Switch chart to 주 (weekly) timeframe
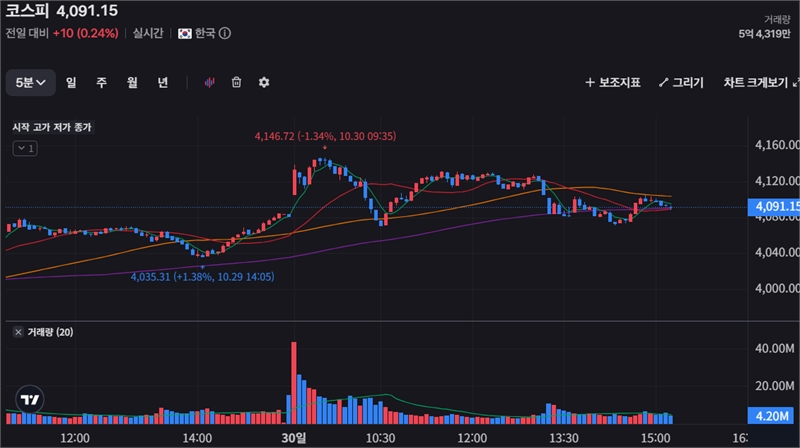The height and width of the screenshot is (448, 800). [x=101, y=83]
